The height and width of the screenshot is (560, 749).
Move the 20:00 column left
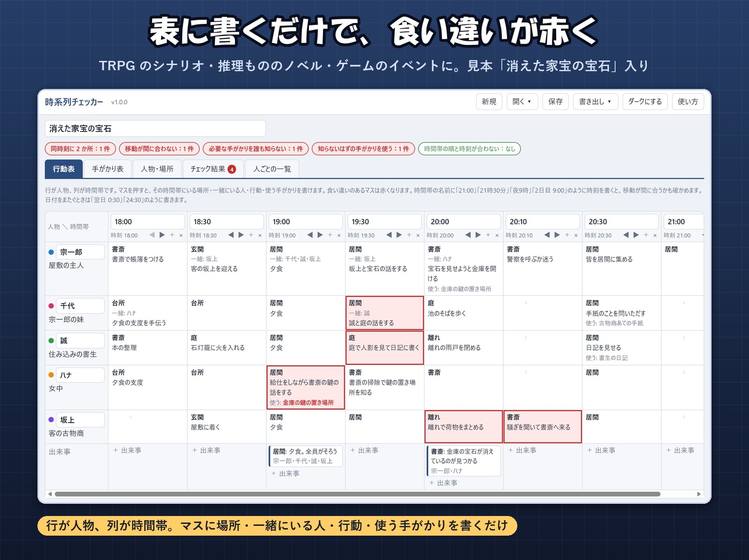click(x=468, y=235)
